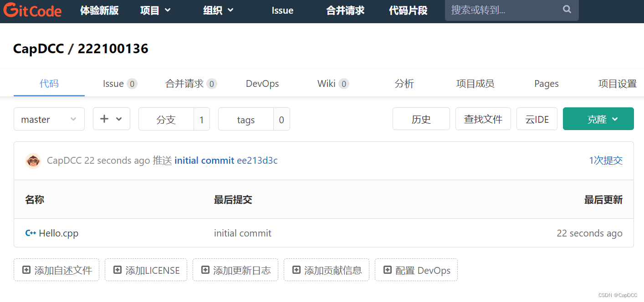The width and height of the screenshot is (644, 302).
Task: Click the 分支 branches button
Action: 166,120
